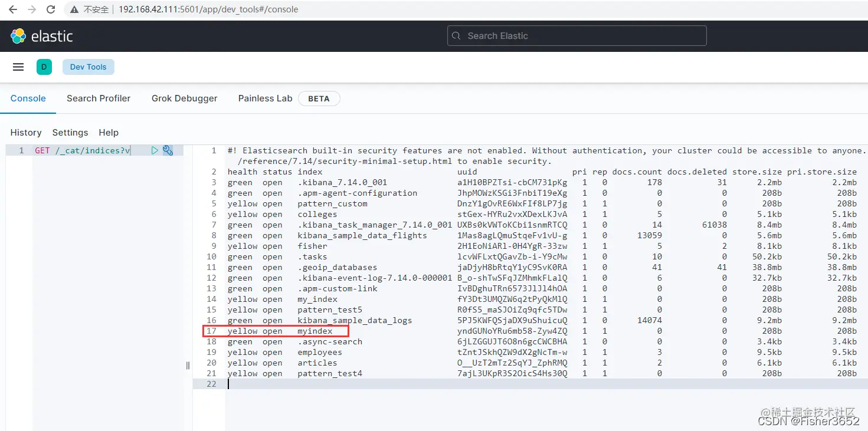The height and width of the screenshot is (431, 868).
Task: Click the docs.count column header
Action: [x=637, y=172]
